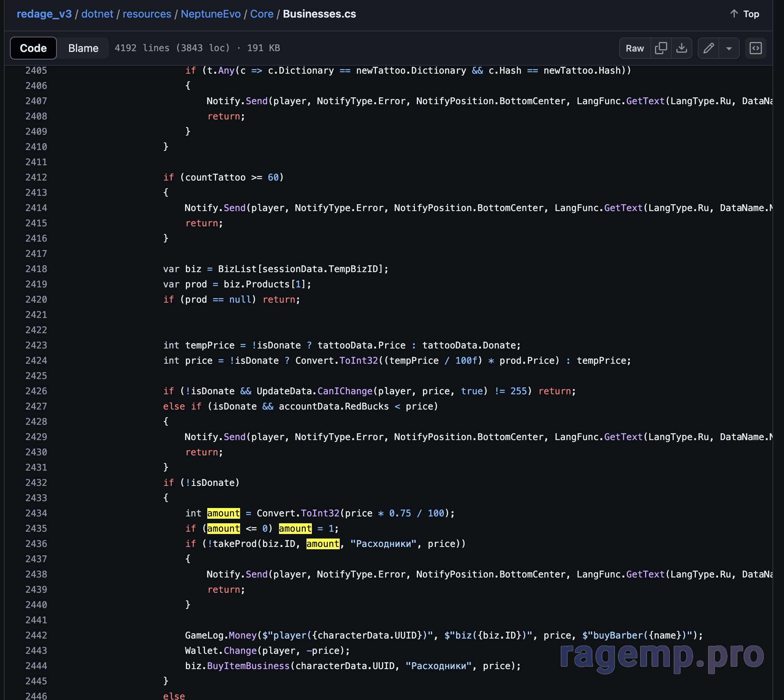
Task: Expand more edit options dropdown arrow
Action: coord(729,48)
